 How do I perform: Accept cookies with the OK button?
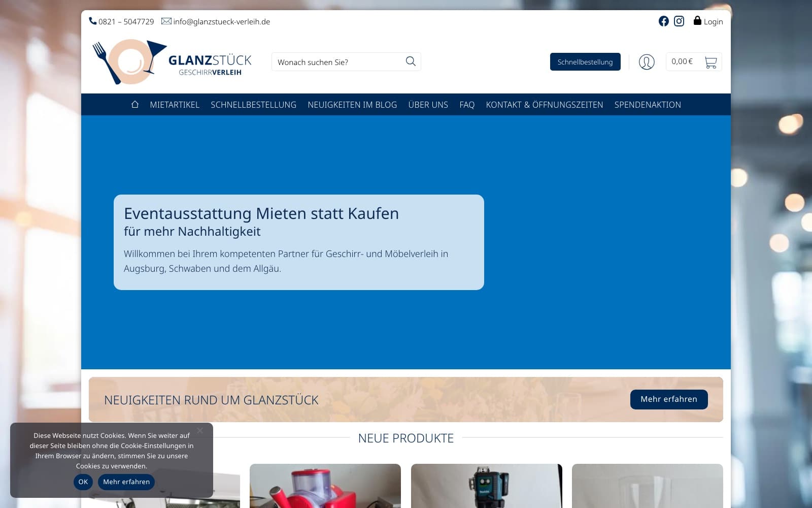[x=83, y=482]
